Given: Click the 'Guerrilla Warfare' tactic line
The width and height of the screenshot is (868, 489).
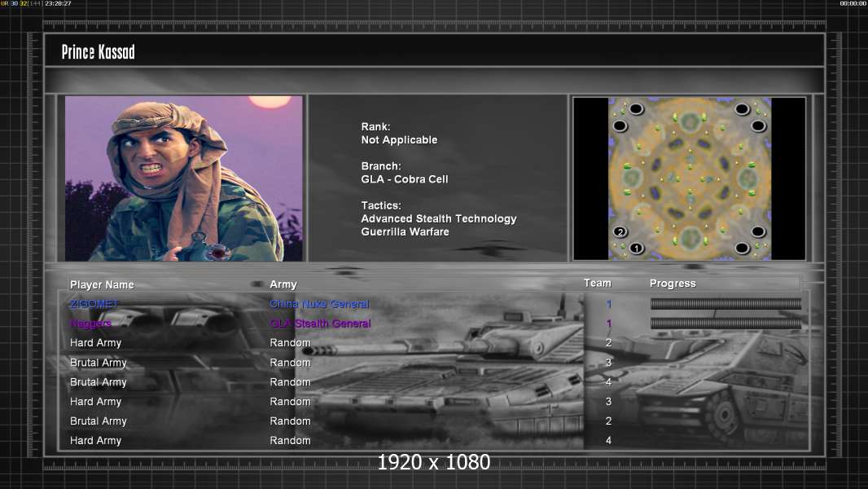Looking at the screenshot, I should click(x=405, y=232).
